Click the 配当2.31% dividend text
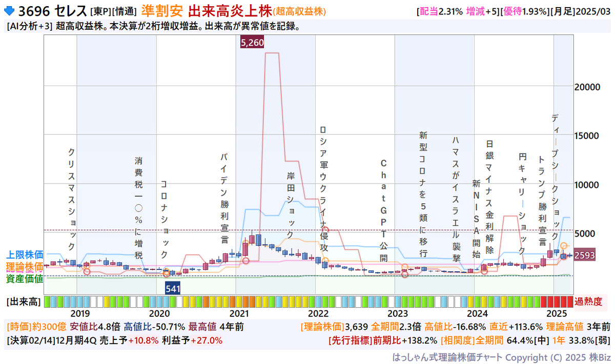This screenshot has height=364, width=615. 442,11
